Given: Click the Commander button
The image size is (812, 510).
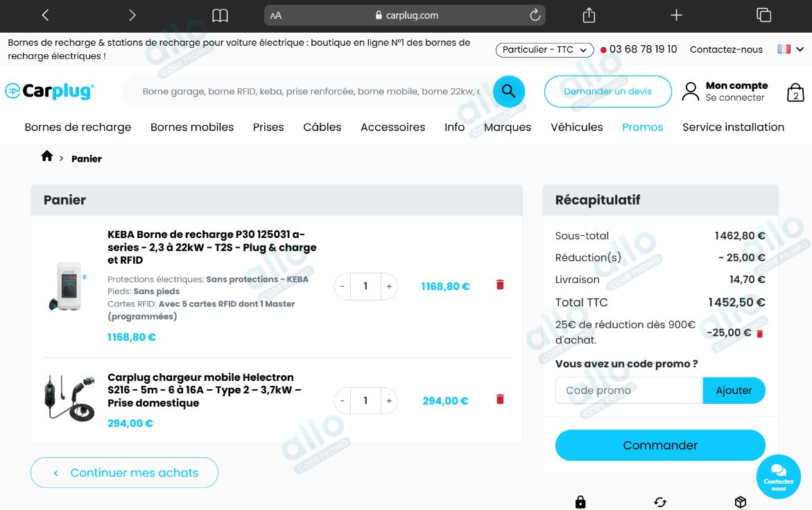Looking at the screenshot, I should [659, 445].
